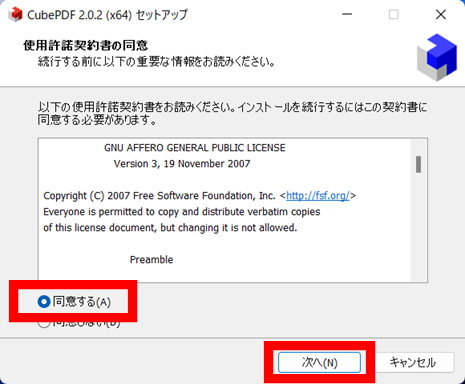
Task: Click the 'GNU AFFERO GENERAL PUBLIC LICENSE' heading
Action: coord(195,148)
